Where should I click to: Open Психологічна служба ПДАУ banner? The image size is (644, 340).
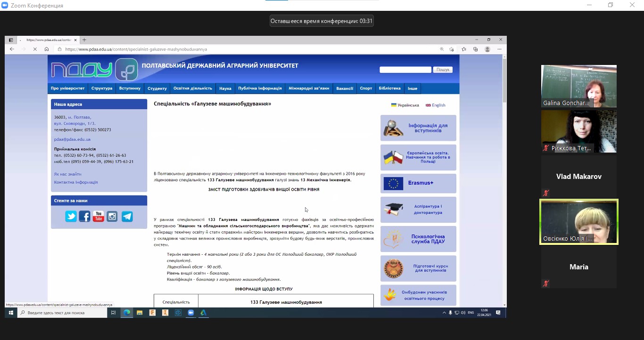(x=418, y=239)
